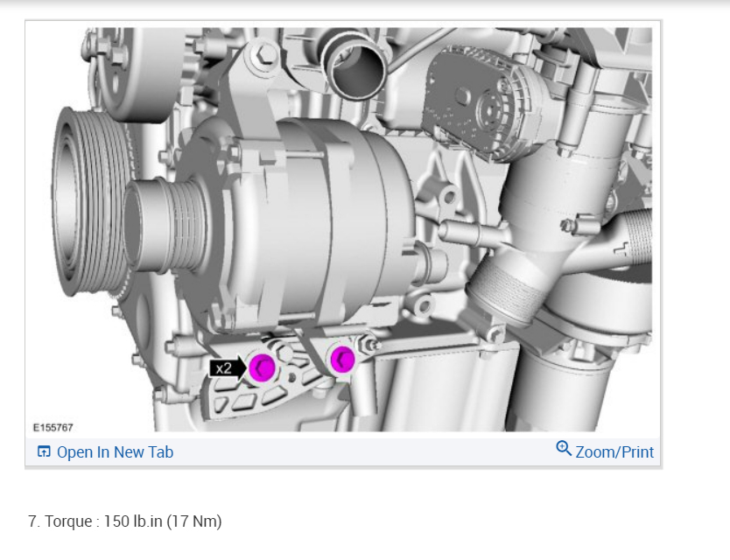Click the large crankshaft pulley at left

pos(88,200)
